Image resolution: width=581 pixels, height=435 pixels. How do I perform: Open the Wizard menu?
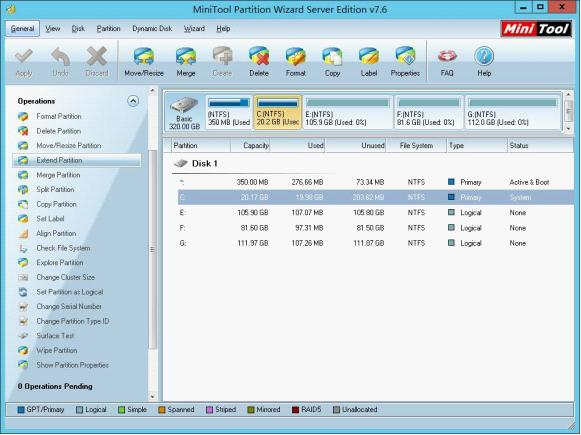[194, 29]
